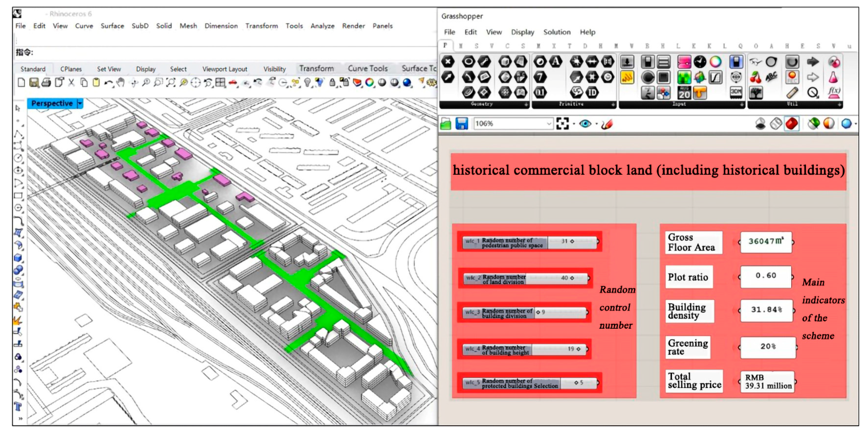The image size is (868, 436).
Task: Click the land division random number slider
Action: point(526,278)
